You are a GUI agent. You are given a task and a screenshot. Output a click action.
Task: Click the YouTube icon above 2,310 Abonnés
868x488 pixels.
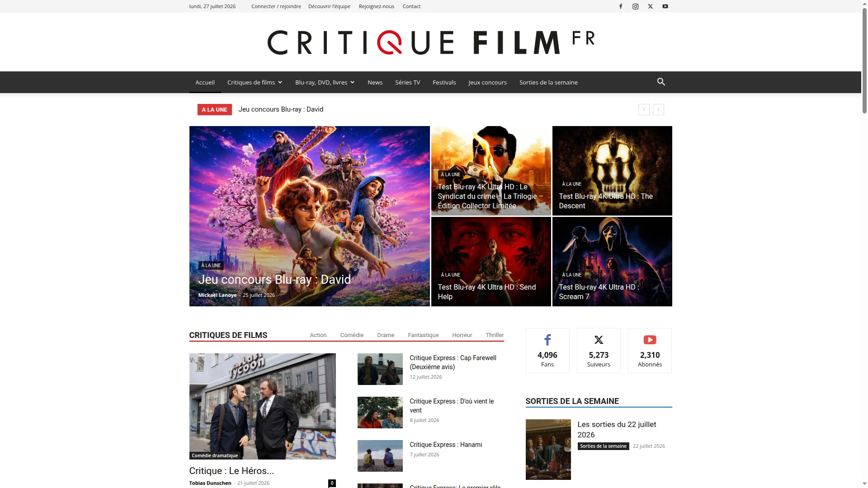650,340
